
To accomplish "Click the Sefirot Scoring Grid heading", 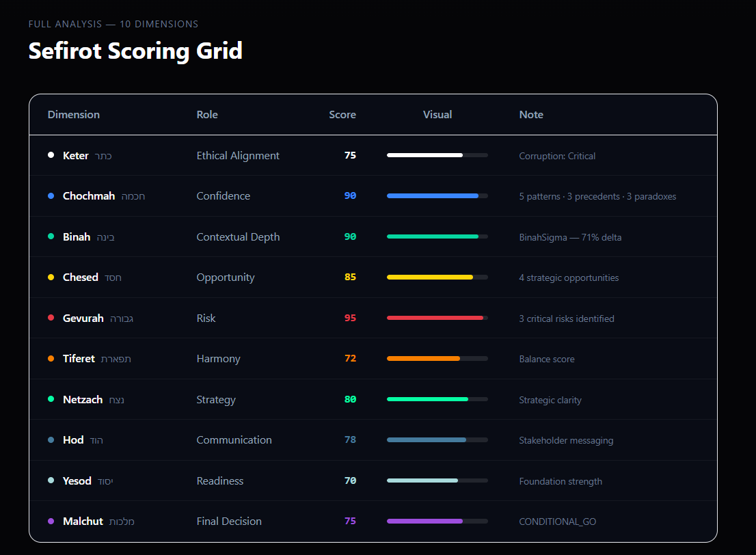I will click(135, 51).
